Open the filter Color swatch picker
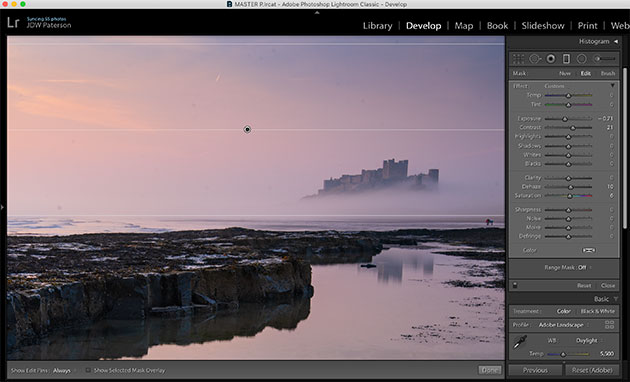This screenshot has height=382, width=630. 589,250
